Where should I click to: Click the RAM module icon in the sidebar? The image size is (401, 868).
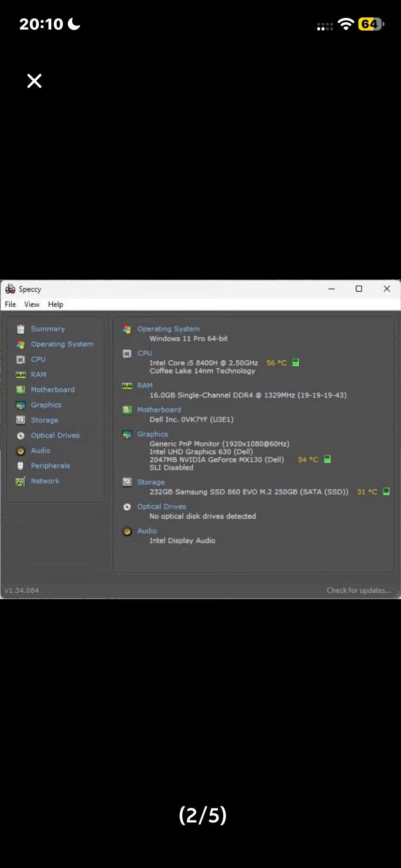tap(20, 374)
